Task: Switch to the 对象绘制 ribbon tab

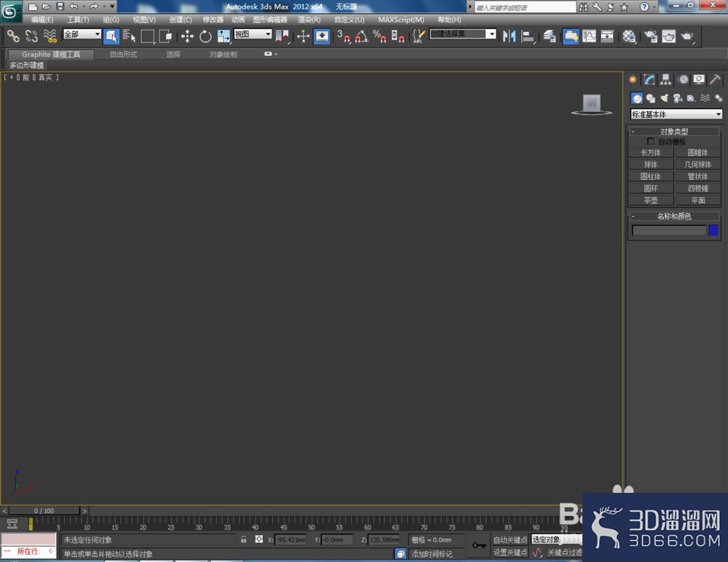Action: [x=223, y=55]
